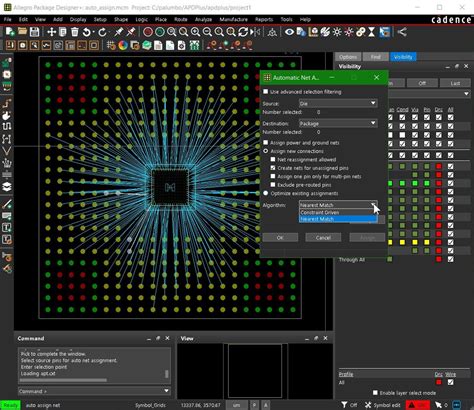
Task: Open a design with the folder icon
Action: click(x=22, y=32)
